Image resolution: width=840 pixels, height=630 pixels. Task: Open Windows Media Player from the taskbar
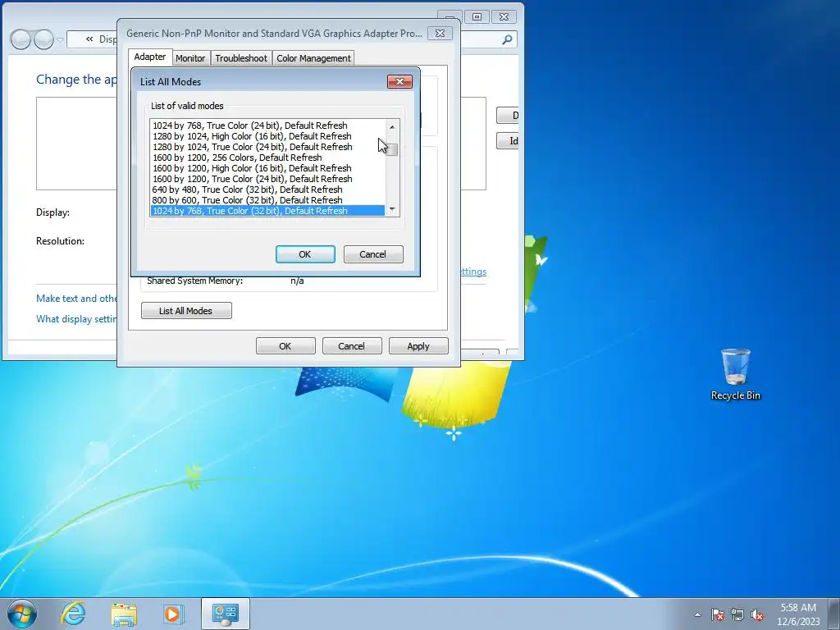point(173,614)
